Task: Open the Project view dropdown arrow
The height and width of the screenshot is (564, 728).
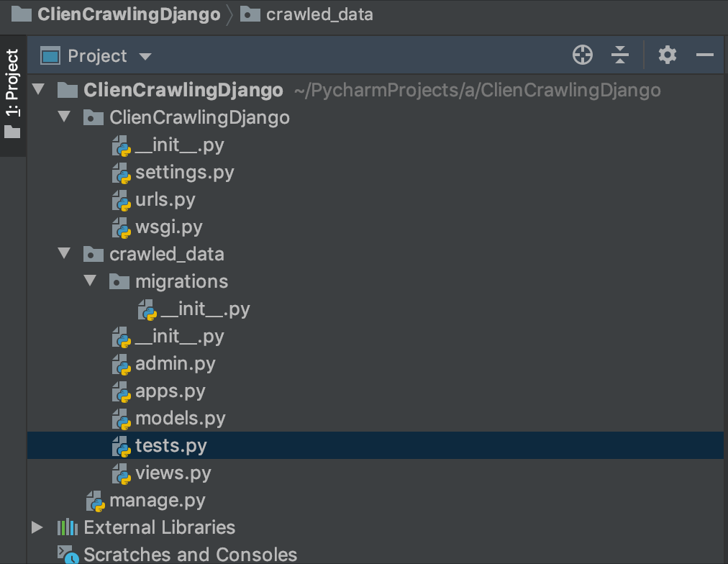Action: (145, 57)
